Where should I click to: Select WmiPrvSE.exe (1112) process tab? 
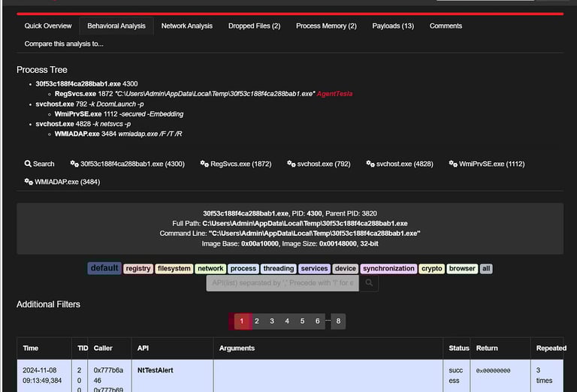[x=487, y=164]
